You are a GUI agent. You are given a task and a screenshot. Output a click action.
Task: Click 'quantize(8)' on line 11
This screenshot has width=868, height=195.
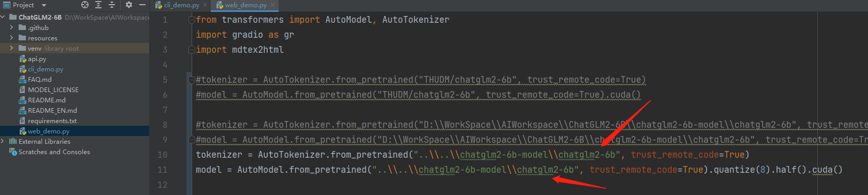coord(742,170)
